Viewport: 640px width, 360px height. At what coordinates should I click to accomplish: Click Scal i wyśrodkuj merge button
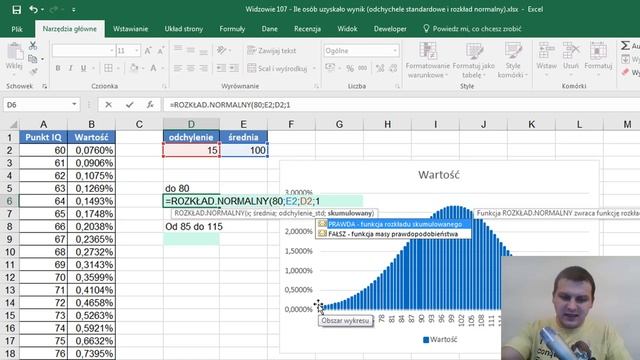point(278,68)
